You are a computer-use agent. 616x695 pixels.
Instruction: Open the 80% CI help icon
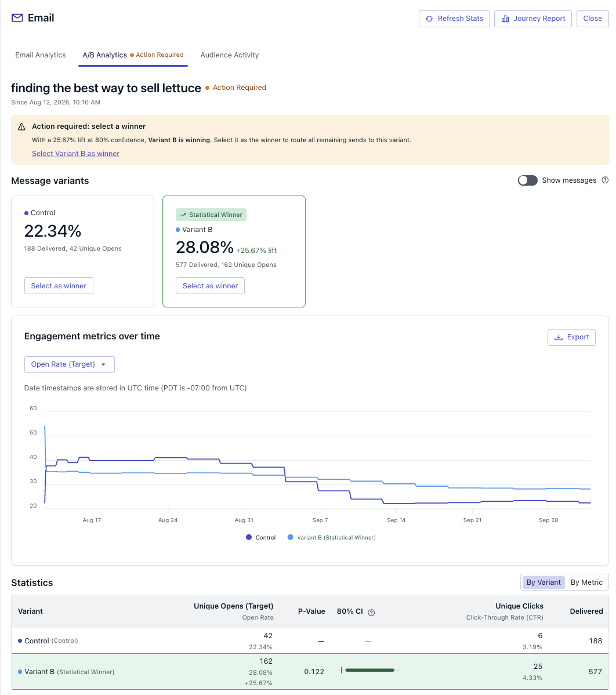click(371, 613)
